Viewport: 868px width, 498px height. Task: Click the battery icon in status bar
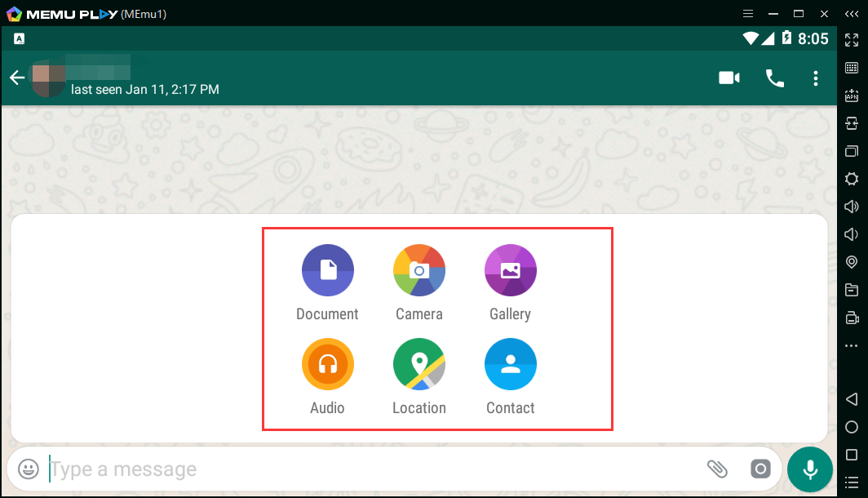tap(786, 38)
